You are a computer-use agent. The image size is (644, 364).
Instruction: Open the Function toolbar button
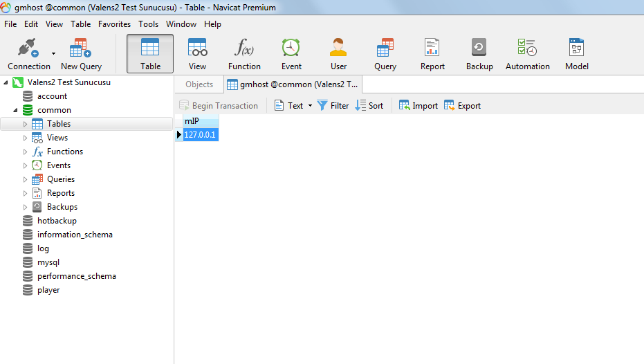(244, 54)
